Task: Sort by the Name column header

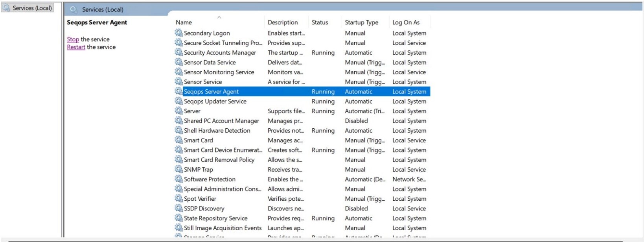Action: 184,22
